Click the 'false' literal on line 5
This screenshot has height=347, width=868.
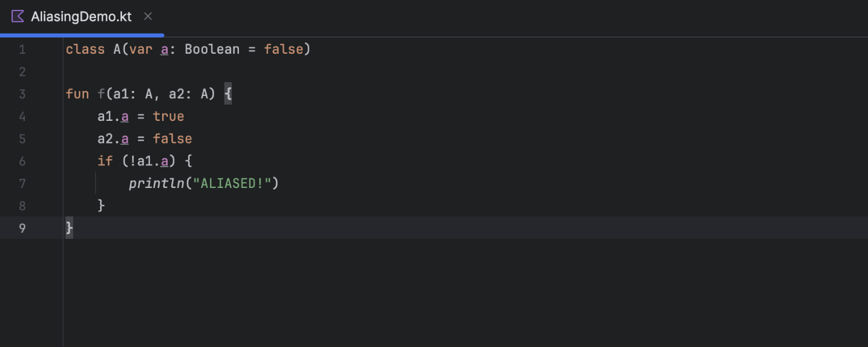click(x=172, y=139)
